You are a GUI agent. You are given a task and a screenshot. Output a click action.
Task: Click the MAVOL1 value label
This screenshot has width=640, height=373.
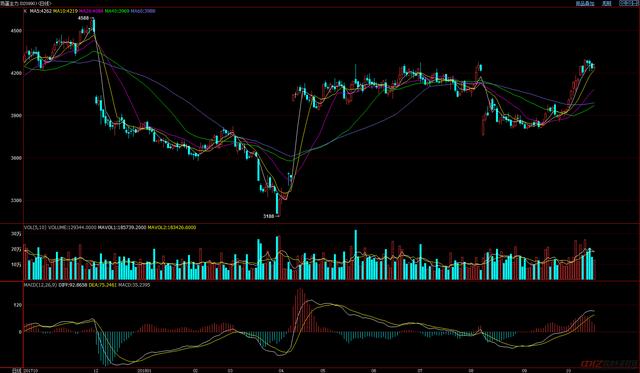point(122,227)
